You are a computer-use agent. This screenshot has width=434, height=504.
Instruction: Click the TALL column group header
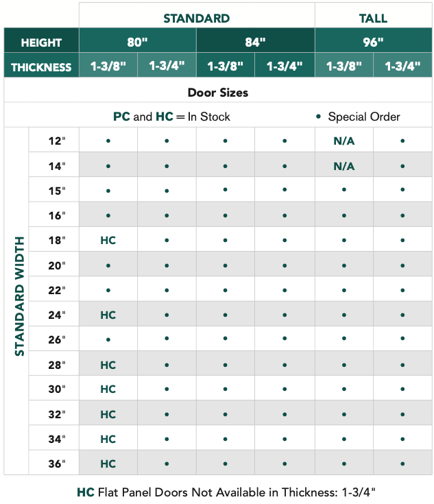(373, 18)
